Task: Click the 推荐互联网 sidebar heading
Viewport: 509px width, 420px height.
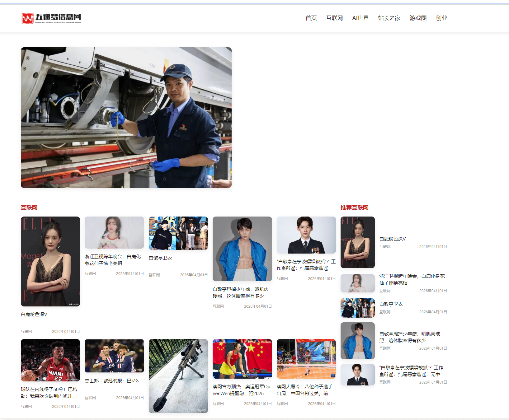Action: [354, 208]
